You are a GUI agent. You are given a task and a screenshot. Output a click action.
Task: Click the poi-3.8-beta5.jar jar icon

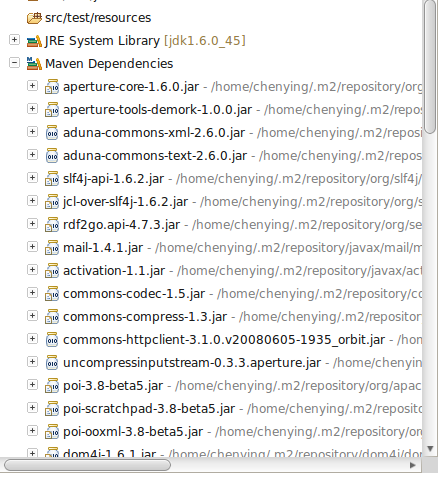(52, 386)
